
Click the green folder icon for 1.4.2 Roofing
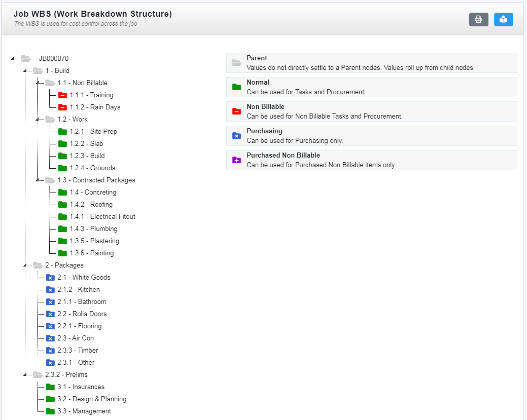point(62,205)
